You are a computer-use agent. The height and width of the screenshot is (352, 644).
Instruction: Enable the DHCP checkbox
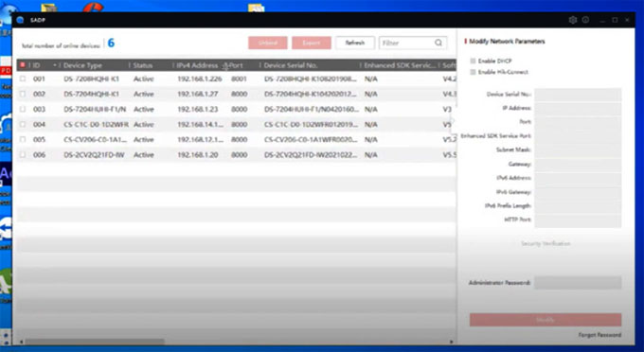(x=473, y=61)
